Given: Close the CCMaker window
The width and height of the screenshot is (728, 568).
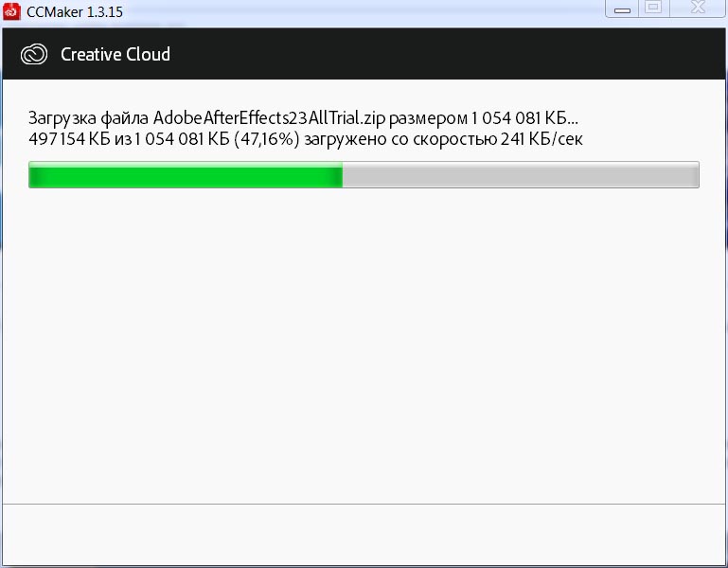Looking at the screenshot, I should pos(698,8).
